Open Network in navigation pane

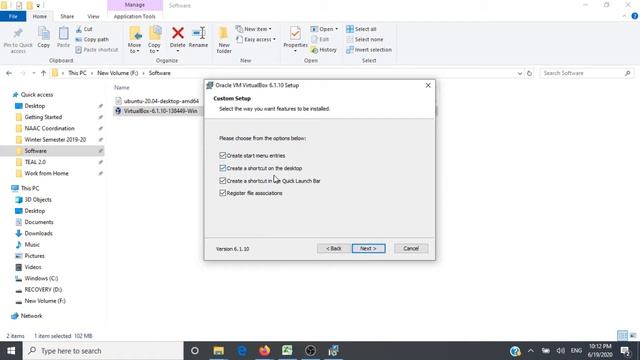pos(31,316)
